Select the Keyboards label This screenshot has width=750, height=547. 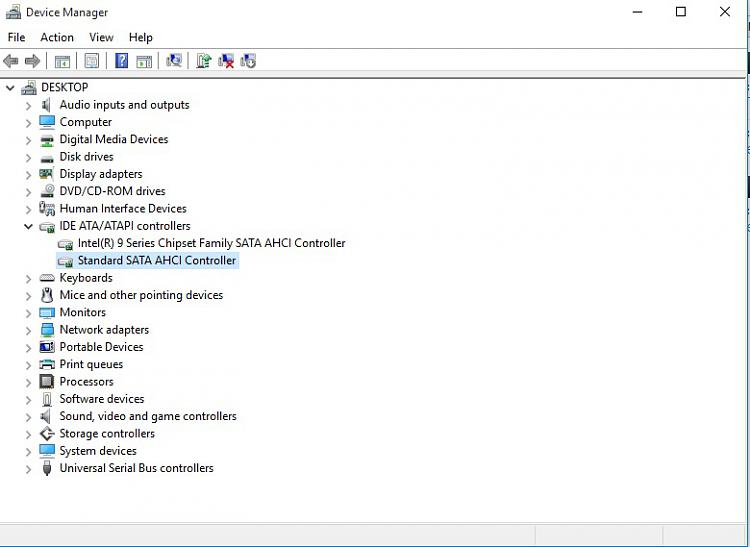pyautogui.click(x=86, y=278)
